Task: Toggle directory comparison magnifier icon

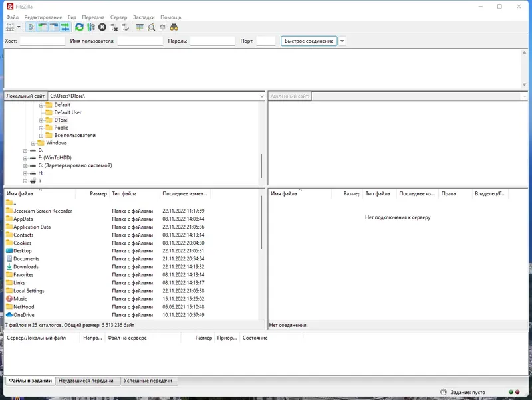Action: pyautogui.click(x=152, y=27)
